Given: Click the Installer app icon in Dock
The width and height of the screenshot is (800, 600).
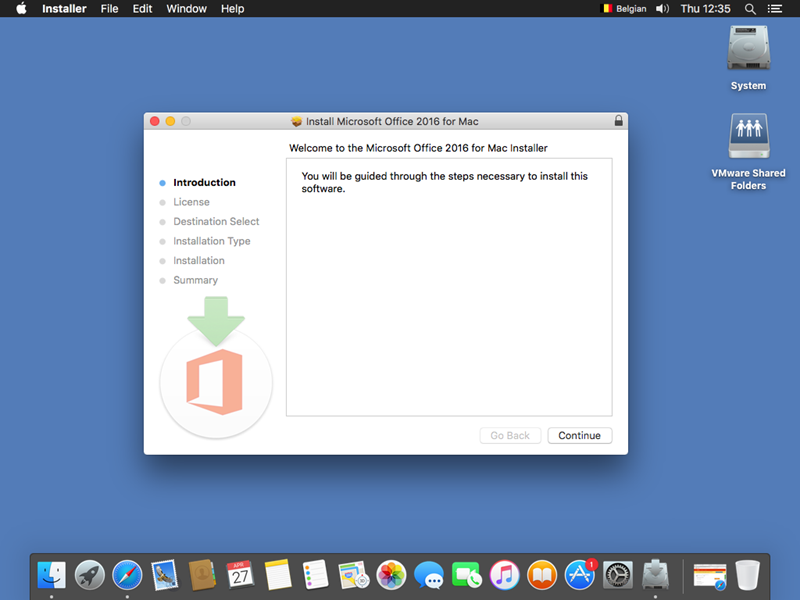Looking at the screenshot, I should 656,575.
